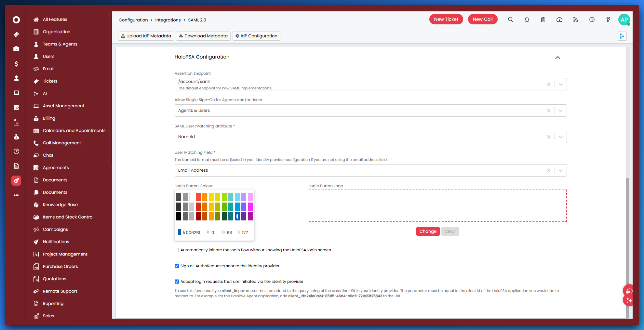Open the chat bubble floating button
The width and height of the screenshot is (644, 330).
click(629, 291)
